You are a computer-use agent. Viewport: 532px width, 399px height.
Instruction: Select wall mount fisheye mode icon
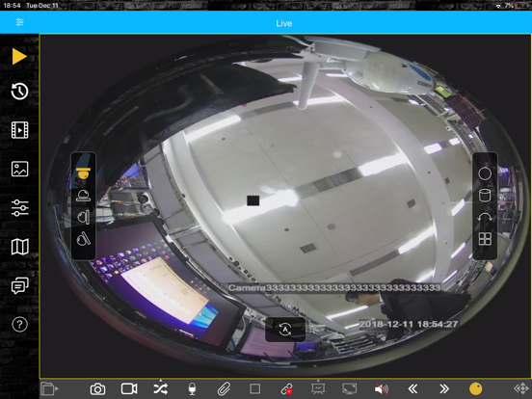click(83, 218)
